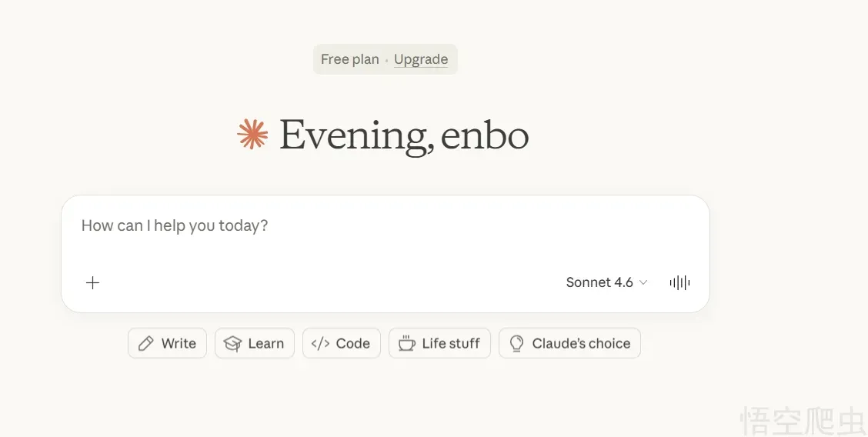Click the graduation cap icon in Learn
The height and width of the screenshot is (437, 868).
pyautogui.click(x=232, y=343)
